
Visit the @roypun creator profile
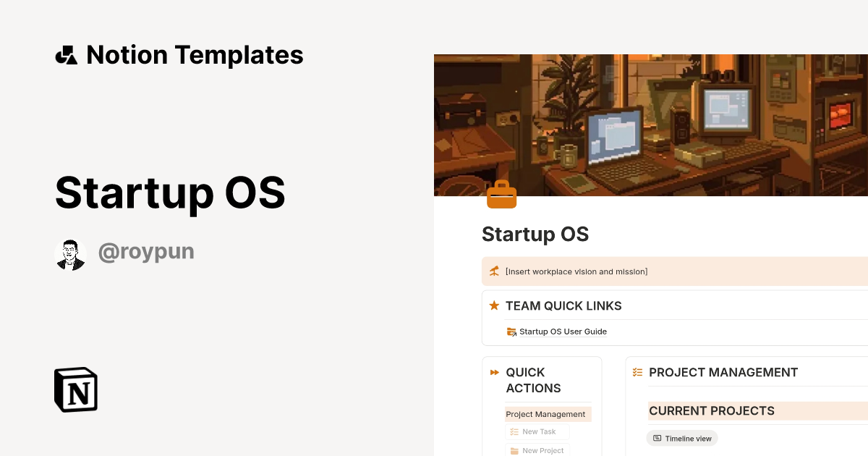pos(146,251)
